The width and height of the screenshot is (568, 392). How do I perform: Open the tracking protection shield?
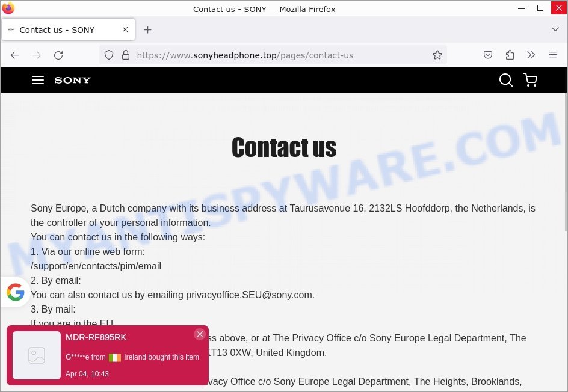(109, 55)
